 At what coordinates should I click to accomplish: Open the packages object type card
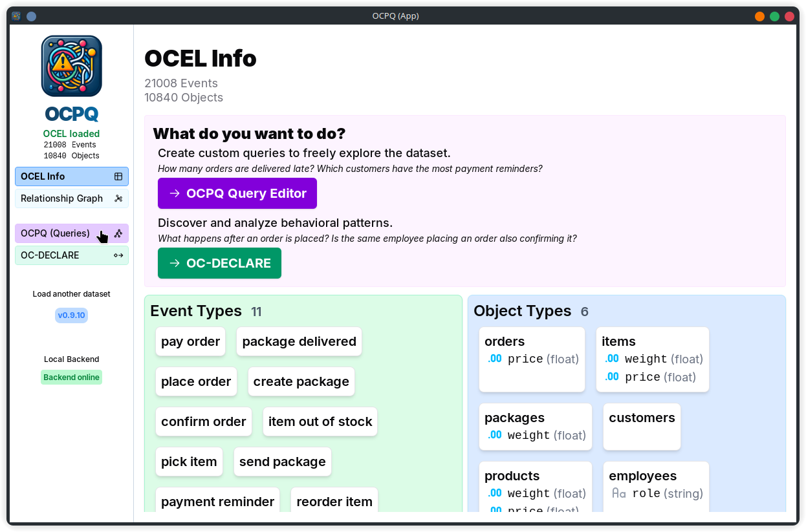(x=535, y=426)
